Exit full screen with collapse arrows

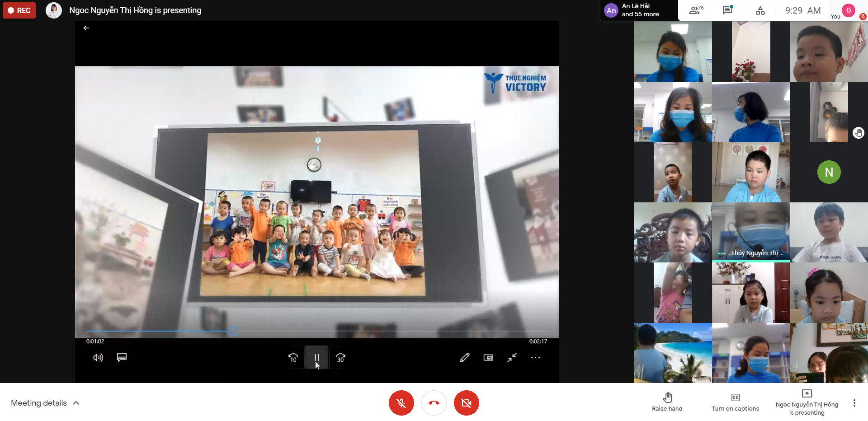[512, 358]
